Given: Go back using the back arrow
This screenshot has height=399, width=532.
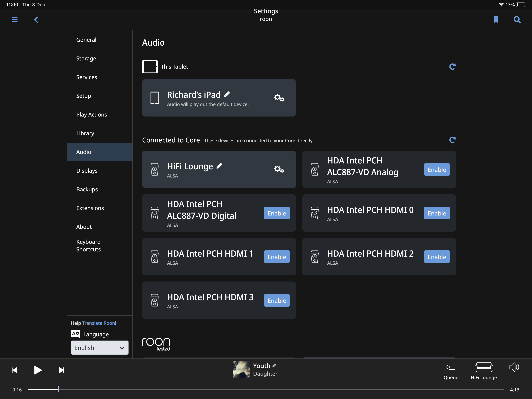Looking at the screenshot, I should click(36, 19).
